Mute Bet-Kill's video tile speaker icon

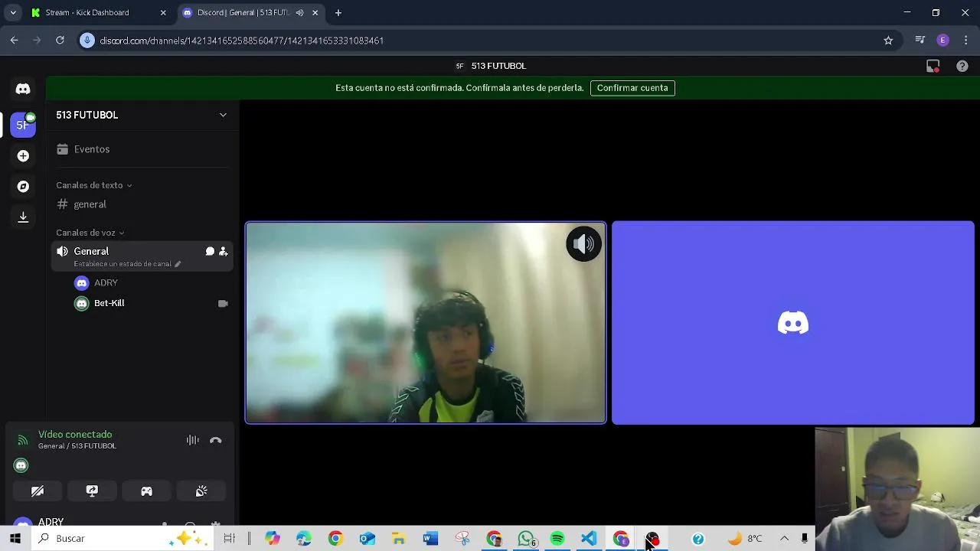point(584,244)
